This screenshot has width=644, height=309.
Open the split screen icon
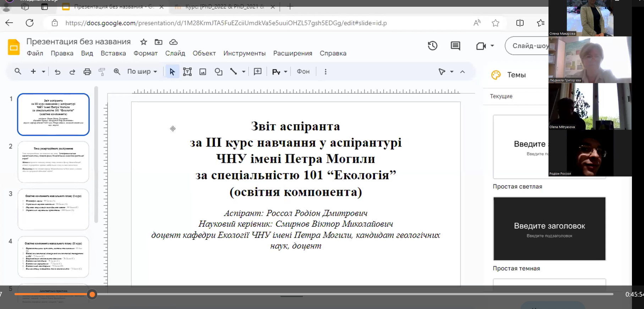click(x=520, y=23)
